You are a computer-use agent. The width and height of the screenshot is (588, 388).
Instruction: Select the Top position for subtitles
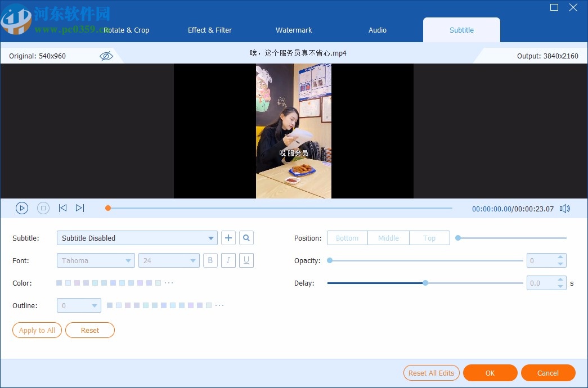click(429, 238)
